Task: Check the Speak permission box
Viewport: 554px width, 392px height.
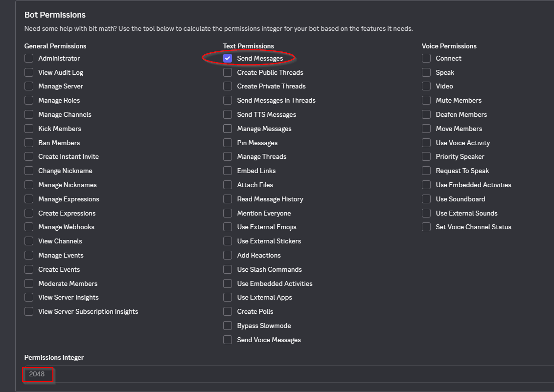Action: coord(426,72)
